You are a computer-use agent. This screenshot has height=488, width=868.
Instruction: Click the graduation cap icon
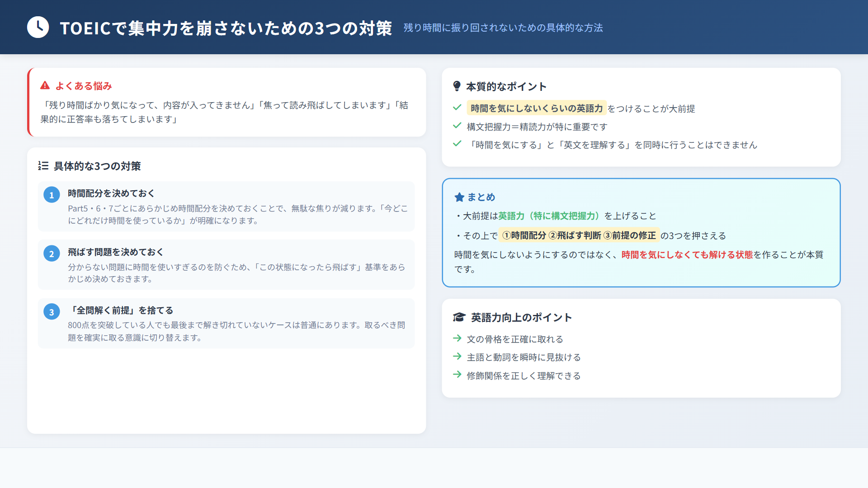pyautogui.click(x=459, y=317)
